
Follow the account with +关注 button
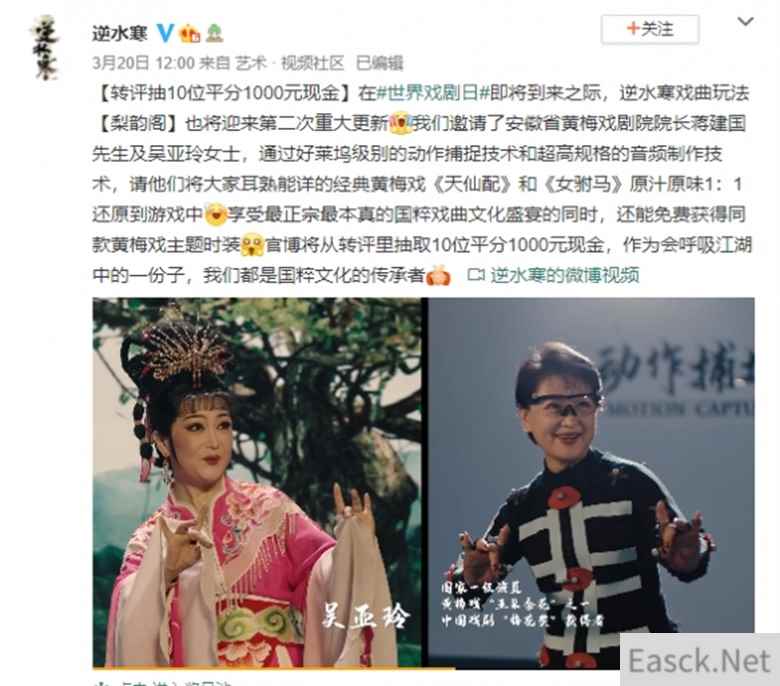point(650,29)
